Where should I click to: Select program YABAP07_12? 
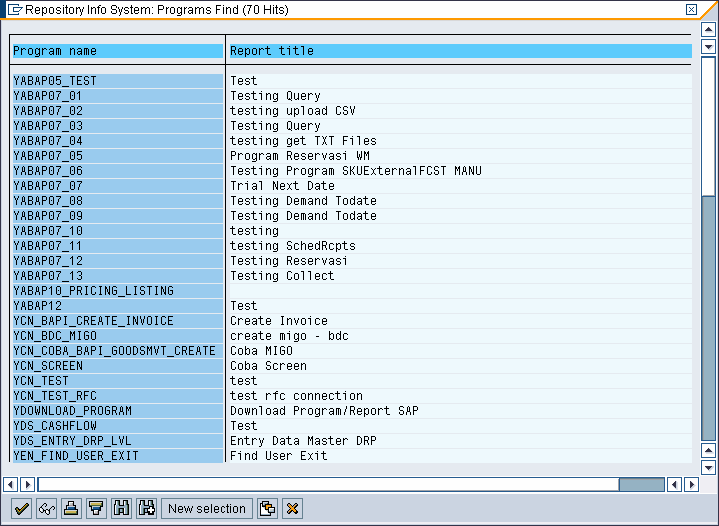click(118, 261)
